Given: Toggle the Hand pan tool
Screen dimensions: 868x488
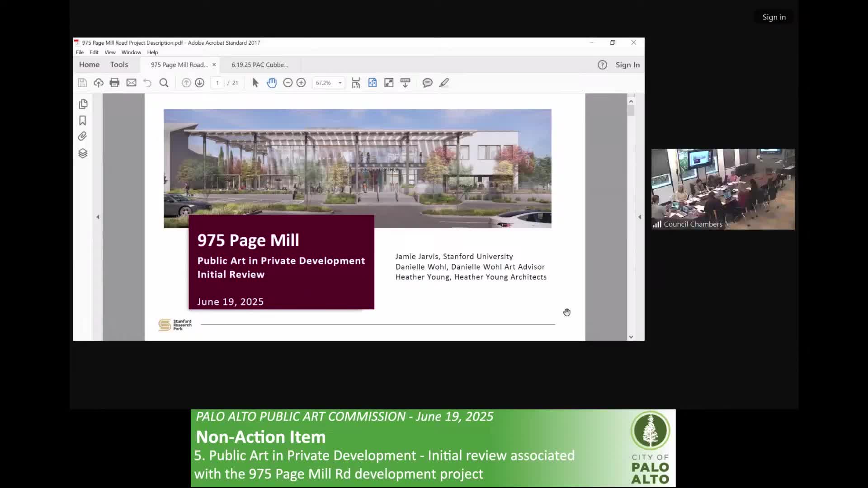Looking at the screenshot, I should [x=271, y=83].
